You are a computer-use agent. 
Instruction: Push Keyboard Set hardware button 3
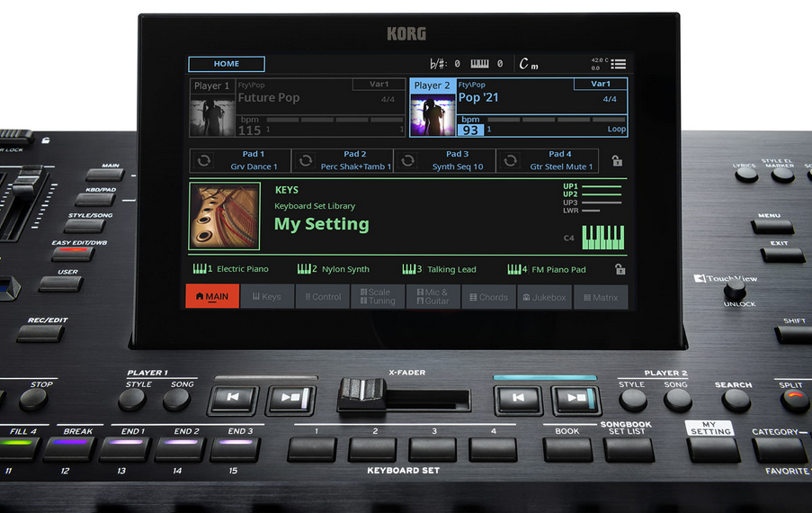(x=433, y=449)
